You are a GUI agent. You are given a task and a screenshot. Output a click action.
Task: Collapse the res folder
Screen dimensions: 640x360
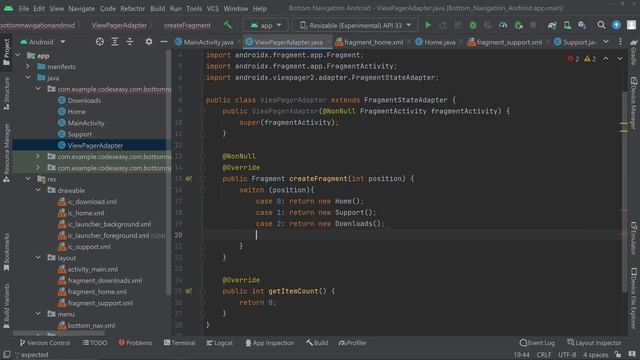coord(28,179)
